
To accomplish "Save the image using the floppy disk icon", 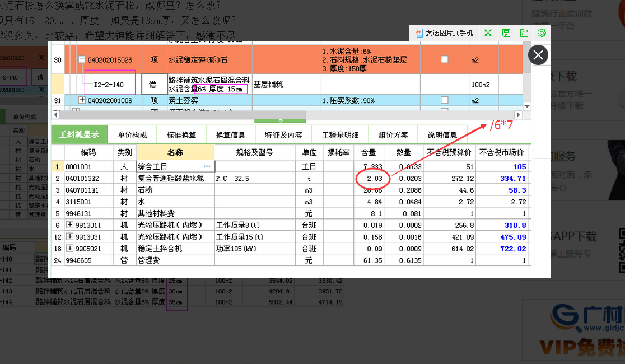I will (506, 33).
